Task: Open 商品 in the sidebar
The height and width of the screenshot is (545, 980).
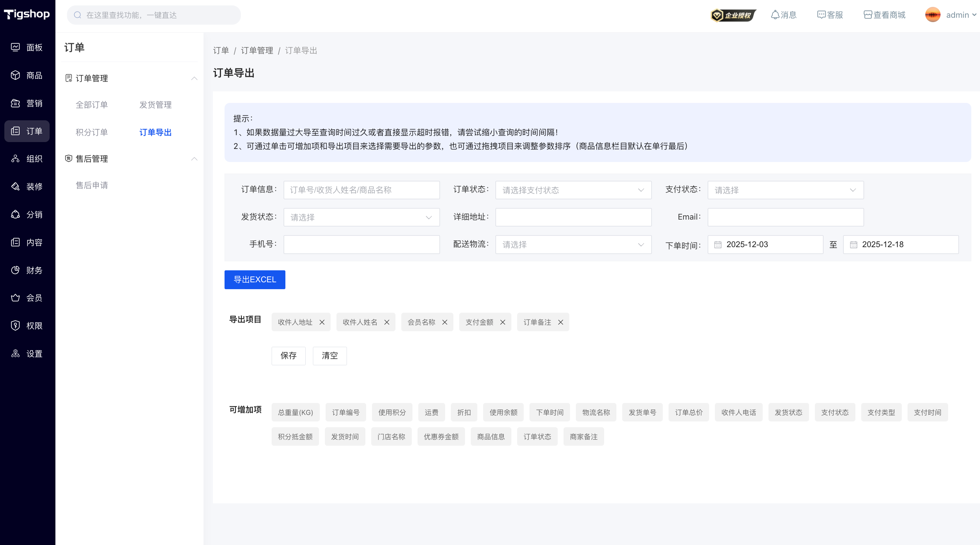Action: (x=27, y=75)
